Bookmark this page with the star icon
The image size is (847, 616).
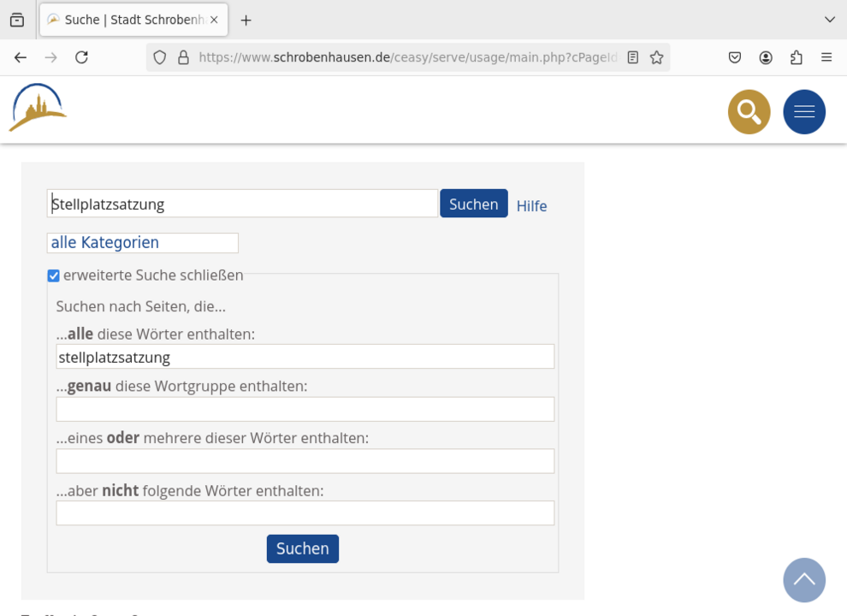tap(656, 57)
